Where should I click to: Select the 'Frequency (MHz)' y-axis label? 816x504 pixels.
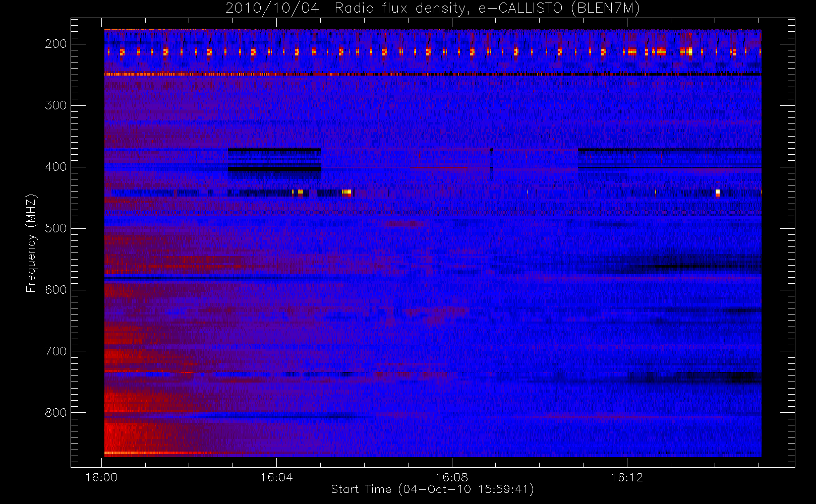pyautogui.click(x=31, y=243)
